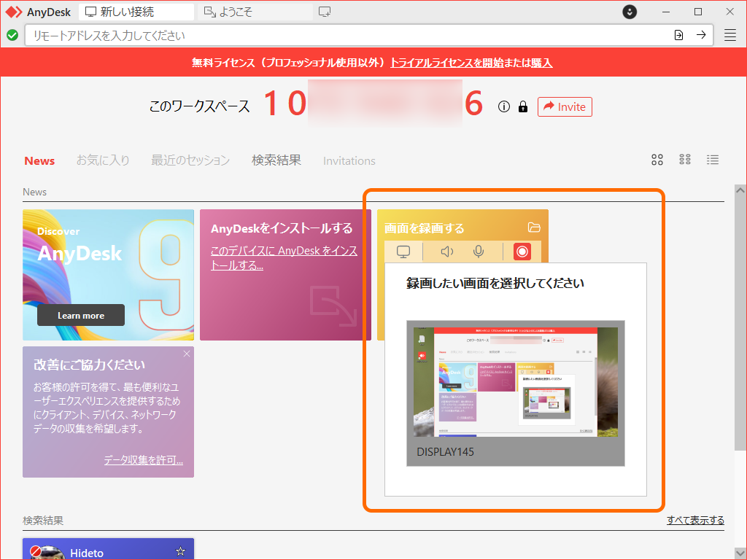
Task: Toggle microphone input for the recording
Action: [479, 252]
